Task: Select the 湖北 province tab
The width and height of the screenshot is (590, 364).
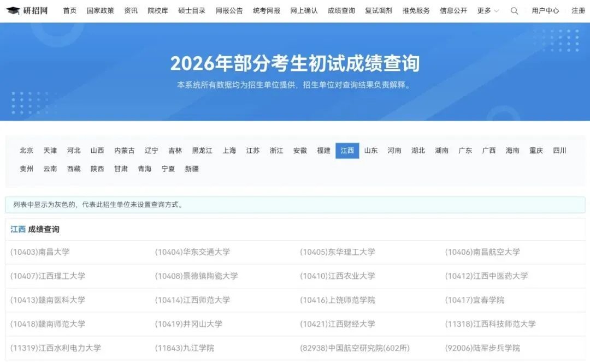Action: click(x=418, y=151)
